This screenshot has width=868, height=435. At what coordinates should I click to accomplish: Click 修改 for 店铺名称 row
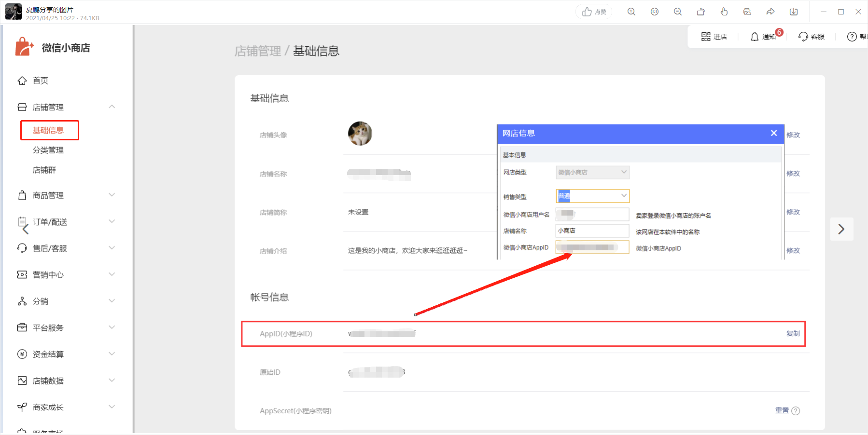point(793,174)
